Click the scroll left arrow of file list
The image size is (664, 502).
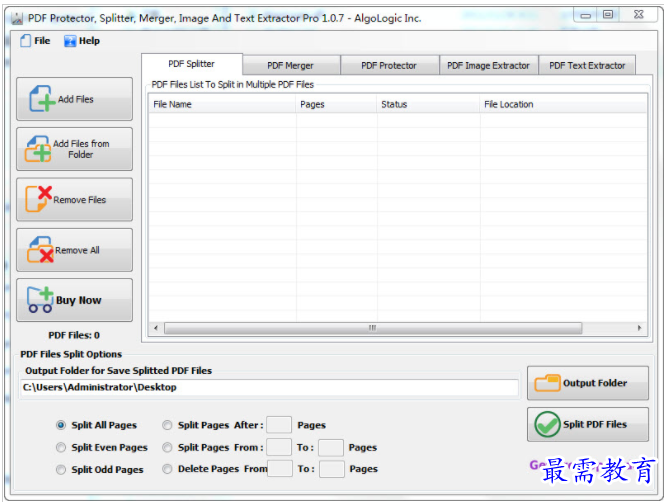[156, 328]
